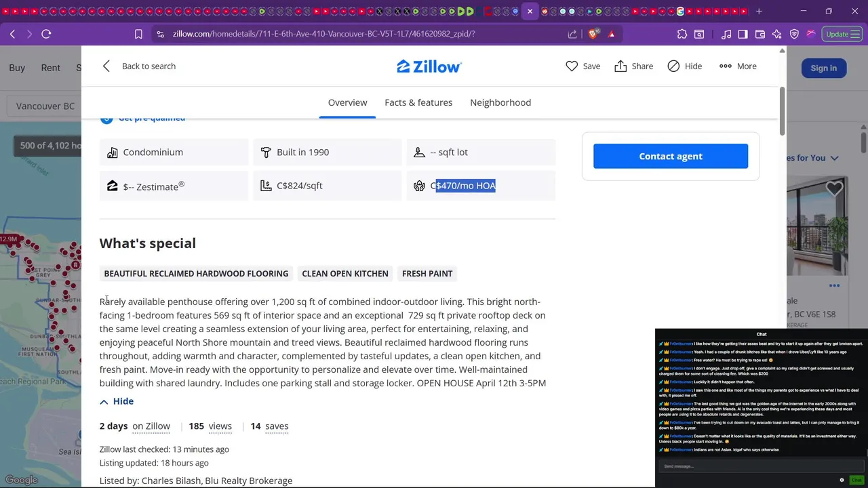The height and width of the screenshot is (488, 868).
Task: Switch to Facts & features tab
Action: [x=418, y=102]
